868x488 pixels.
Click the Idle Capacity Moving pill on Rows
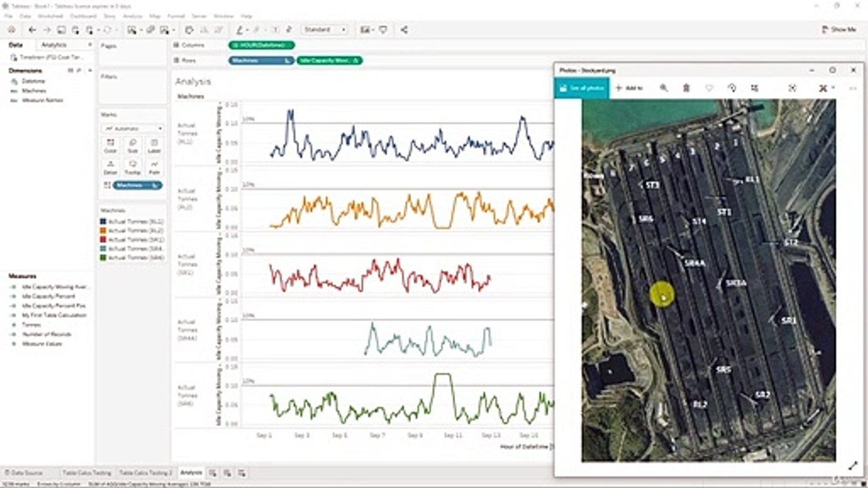pos(329,60)
